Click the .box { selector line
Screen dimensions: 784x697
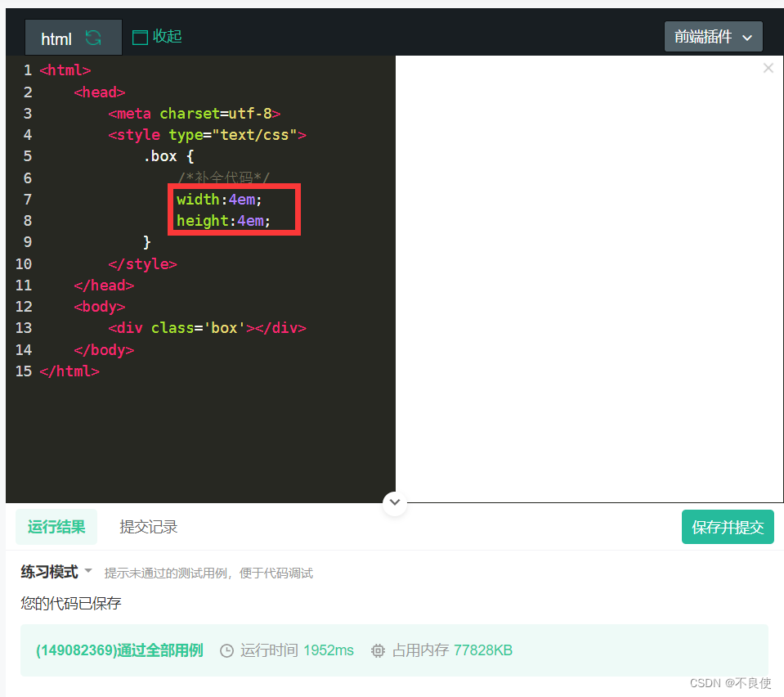168,156
